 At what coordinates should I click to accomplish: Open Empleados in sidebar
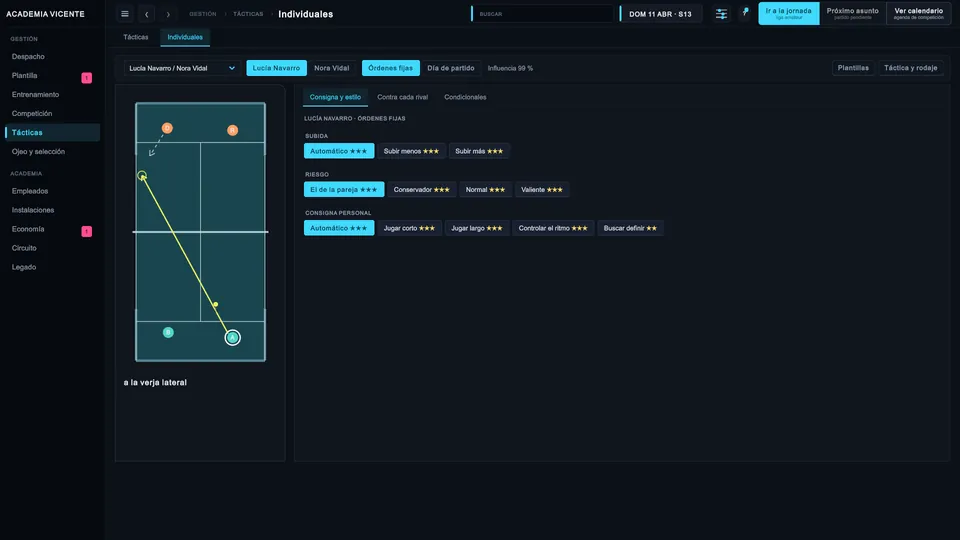click(53, 191)
